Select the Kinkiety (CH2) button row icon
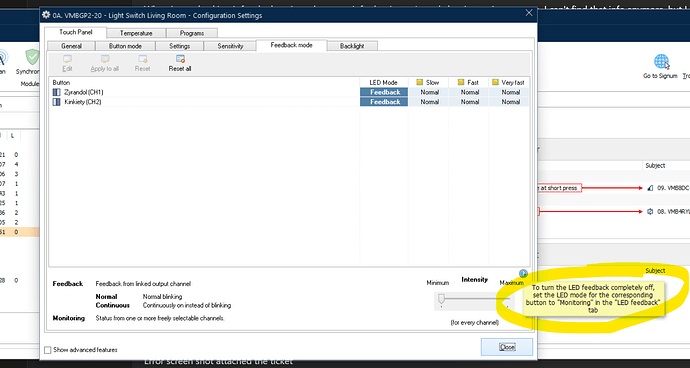The height and width of the screenshot is (368, 690). (x=56, y=102)
